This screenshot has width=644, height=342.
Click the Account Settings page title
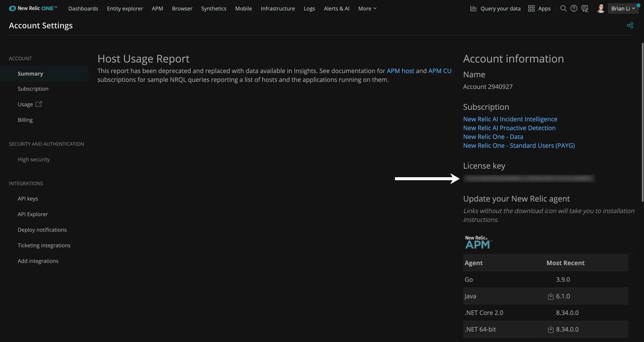41,25
